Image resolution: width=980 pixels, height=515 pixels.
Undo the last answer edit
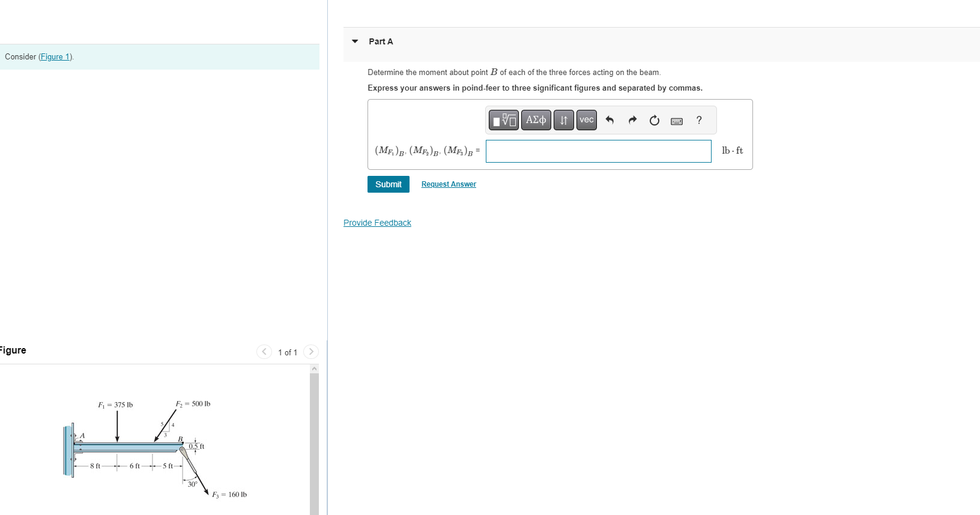click(609, 120)
